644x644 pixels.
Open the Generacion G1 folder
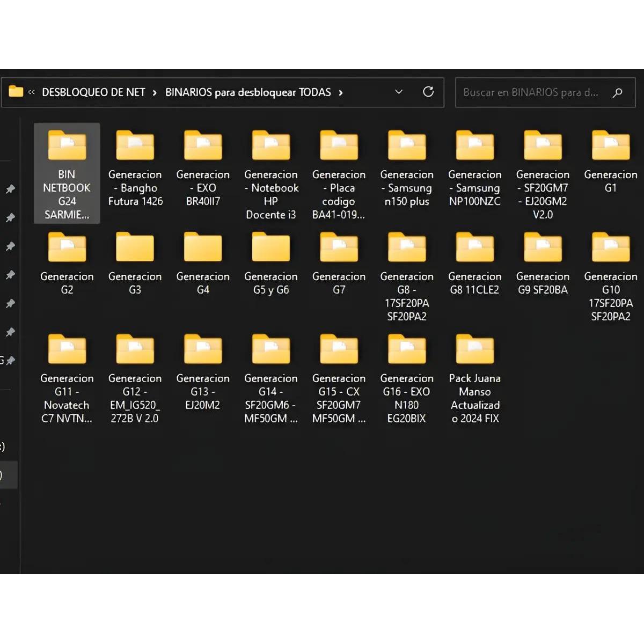click(x=611, y=161)
